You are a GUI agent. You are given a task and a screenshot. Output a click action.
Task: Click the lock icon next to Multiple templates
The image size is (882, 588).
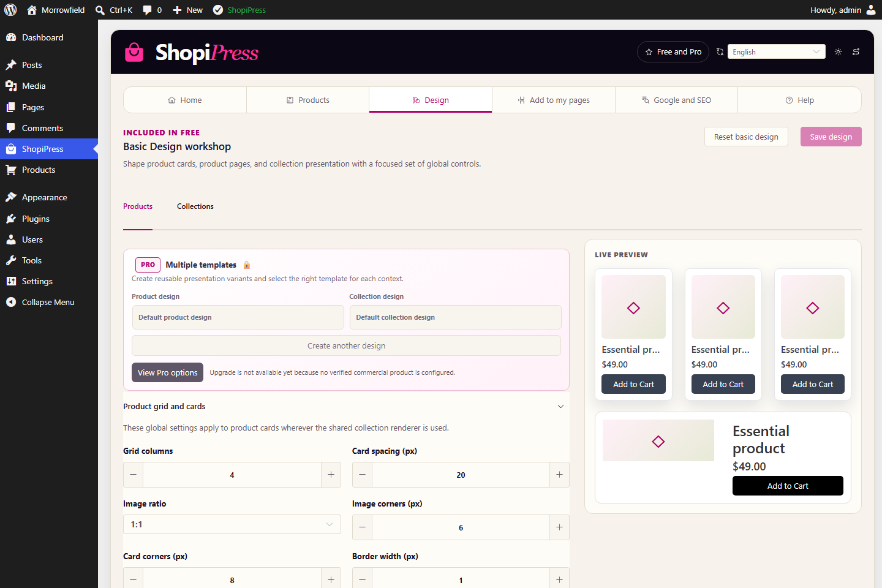click(247, 265)
